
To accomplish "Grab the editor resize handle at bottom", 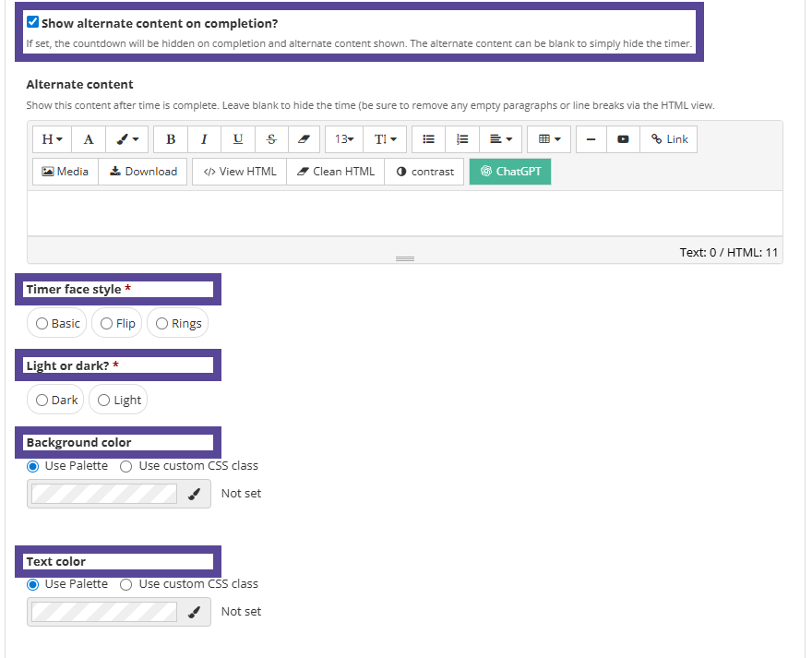I will tap(405, 258).
